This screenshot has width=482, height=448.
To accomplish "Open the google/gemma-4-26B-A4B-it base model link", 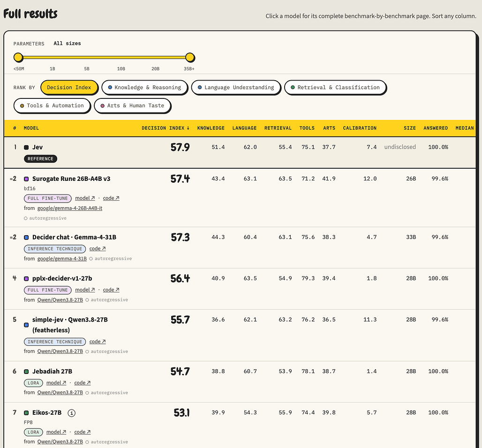I will point(70,208).
